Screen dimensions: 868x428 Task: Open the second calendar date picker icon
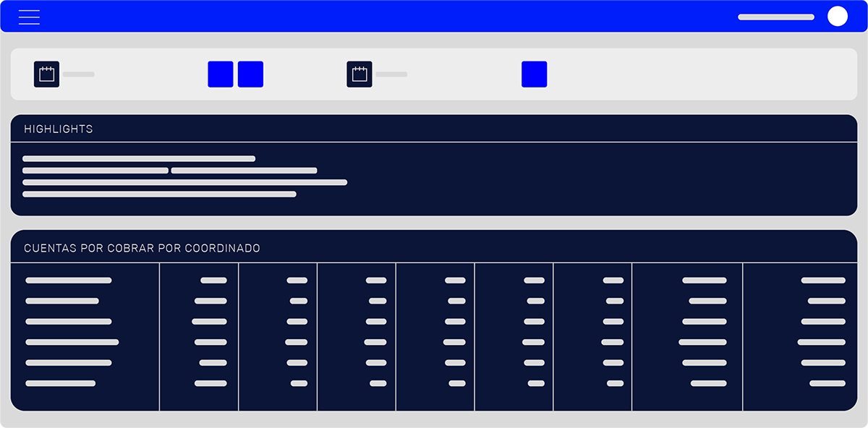359,74
